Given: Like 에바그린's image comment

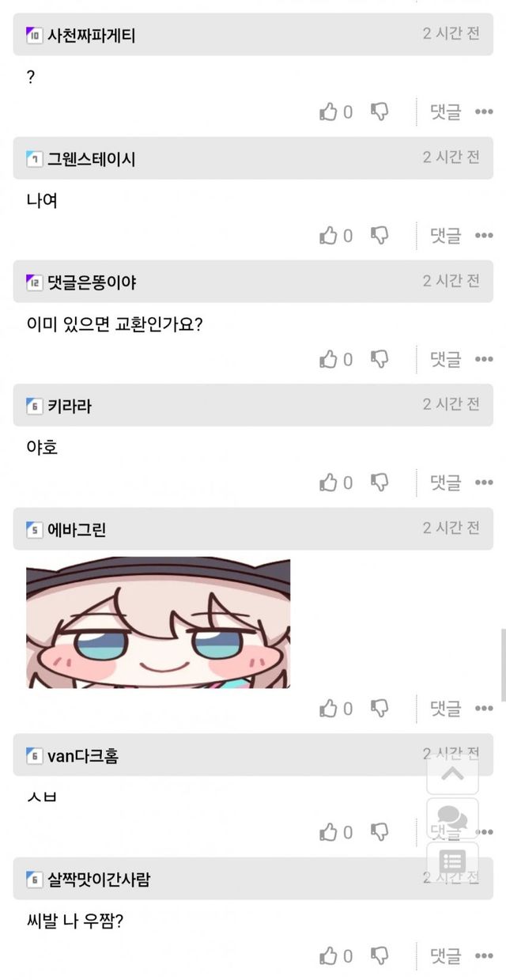Looking at the screenshot, I should pyautogui.click(x=328, y=708).
